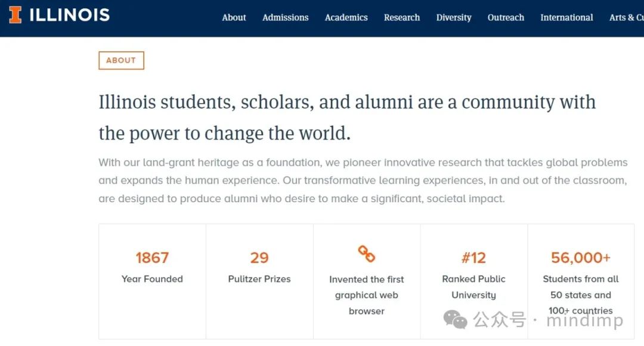Open the Academics navigation menu
Image resolution: width=644 pixels, height=346 pixels.
[x=346, y=17]
